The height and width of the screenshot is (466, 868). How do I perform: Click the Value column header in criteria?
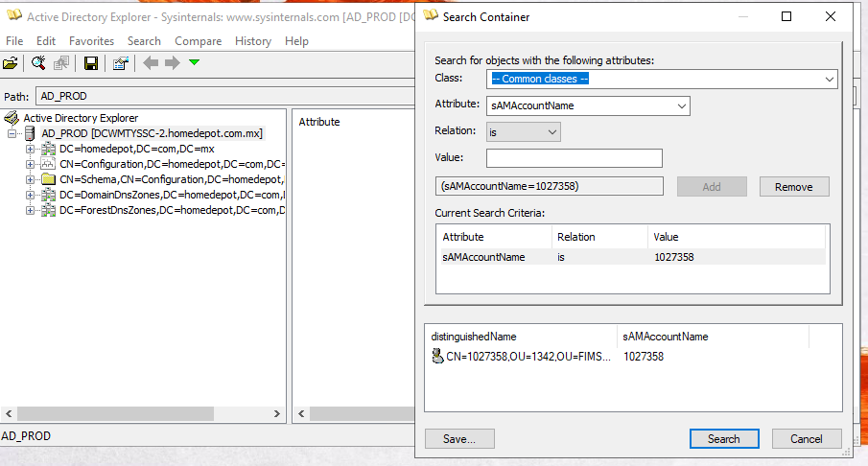[x=737, y=237]
